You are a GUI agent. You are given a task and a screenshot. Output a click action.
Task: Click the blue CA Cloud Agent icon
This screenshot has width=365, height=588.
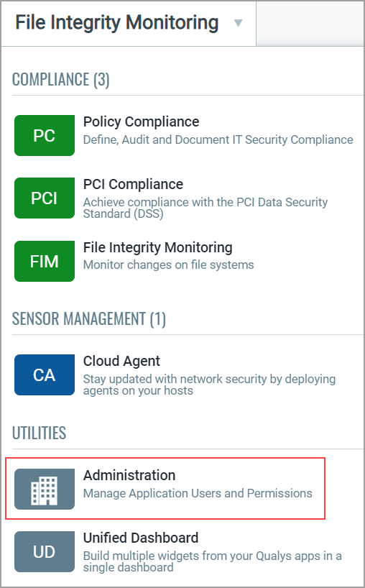pos(45,375)
